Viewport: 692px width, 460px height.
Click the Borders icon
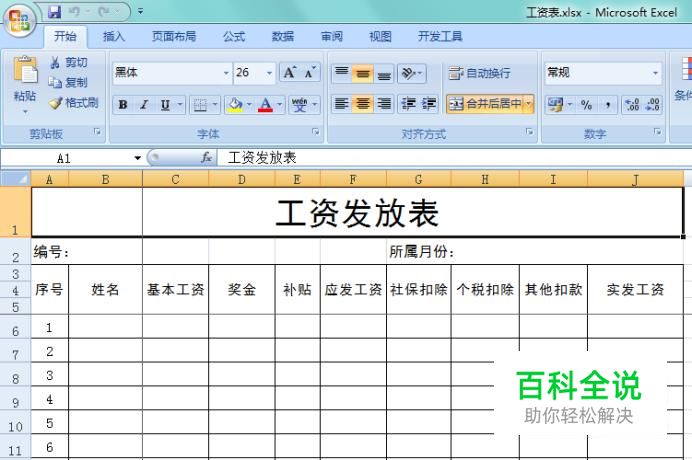coord(200,105)
